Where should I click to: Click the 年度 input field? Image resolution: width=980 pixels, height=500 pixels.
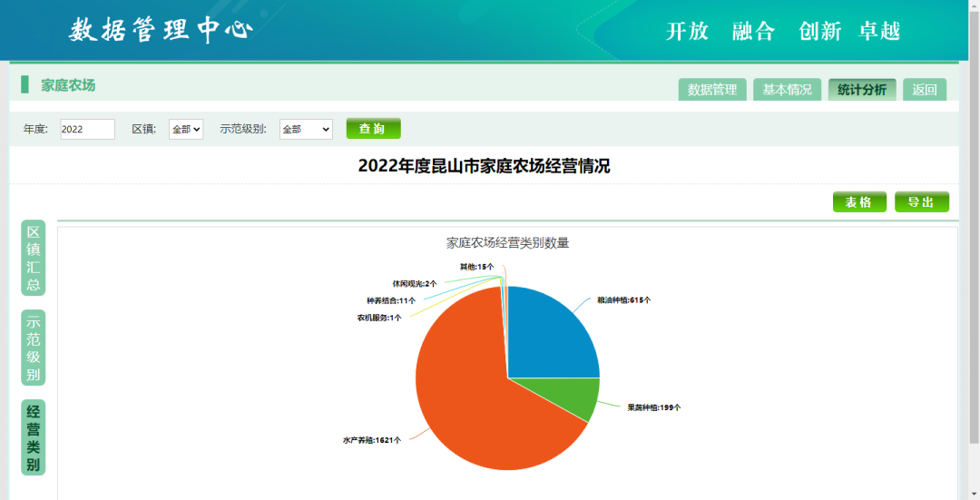[87, 129]
